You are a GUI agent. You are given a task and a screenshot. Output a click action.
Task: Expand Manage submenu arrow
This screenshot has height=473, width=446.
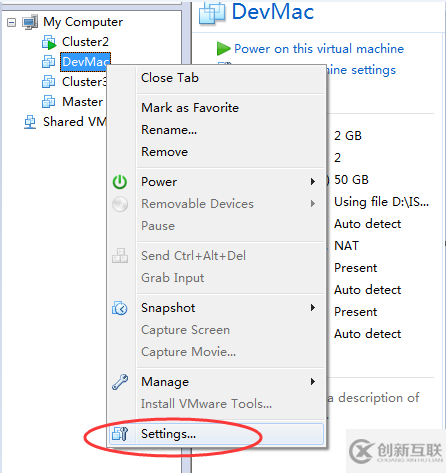pos(313,382)
